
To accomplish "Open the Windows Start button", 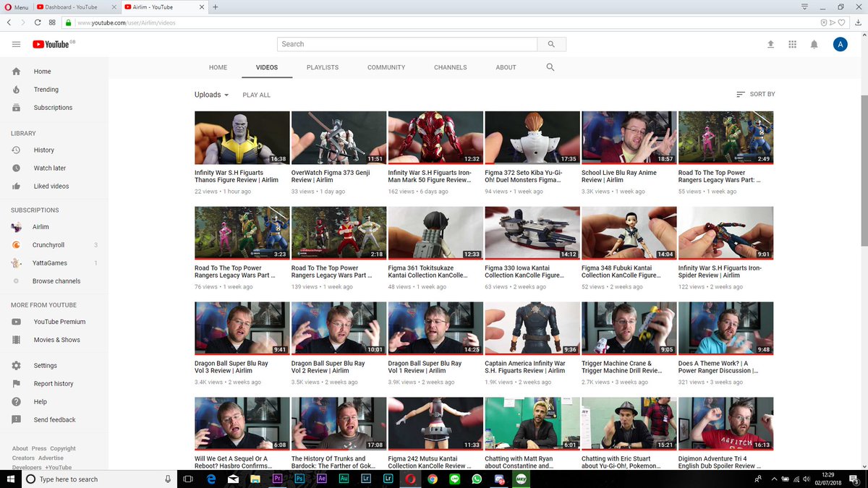I will (11, 479).
